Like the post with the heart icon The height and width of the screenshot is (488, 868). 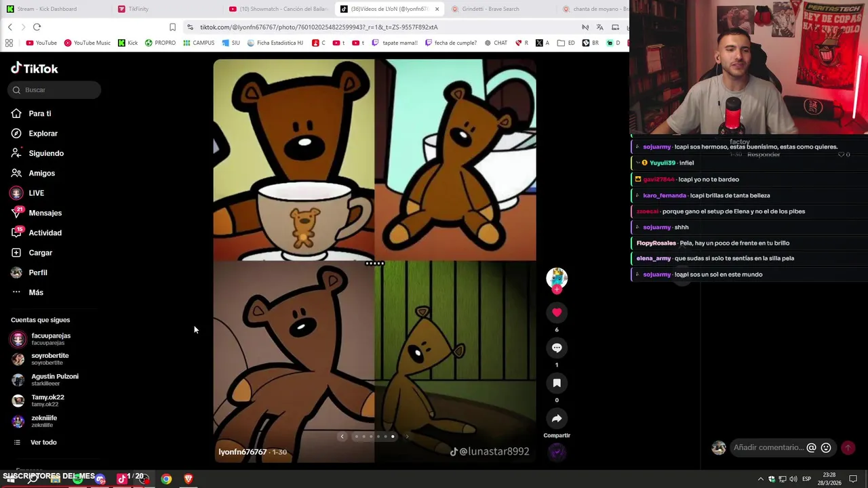pyautogui.click(x=557, y=312)
